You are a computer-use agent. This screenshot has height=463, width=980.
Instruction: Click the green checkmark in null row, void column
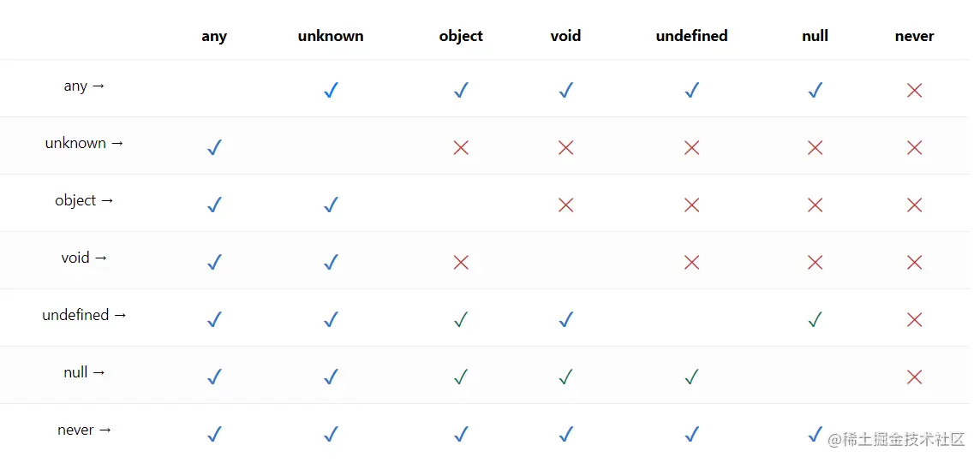click(565, 377)
